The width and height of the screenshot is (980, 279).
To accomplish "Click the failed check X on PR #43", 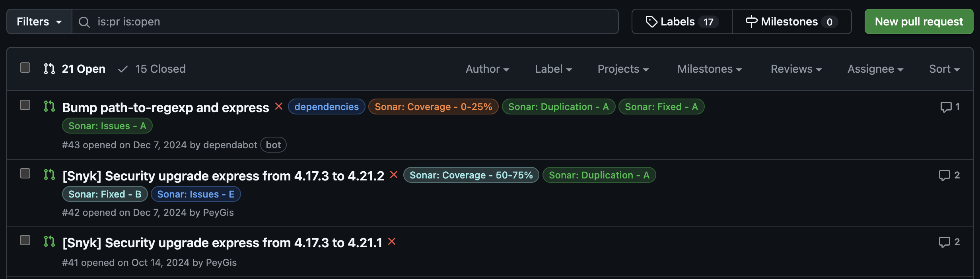I will 279,107.
